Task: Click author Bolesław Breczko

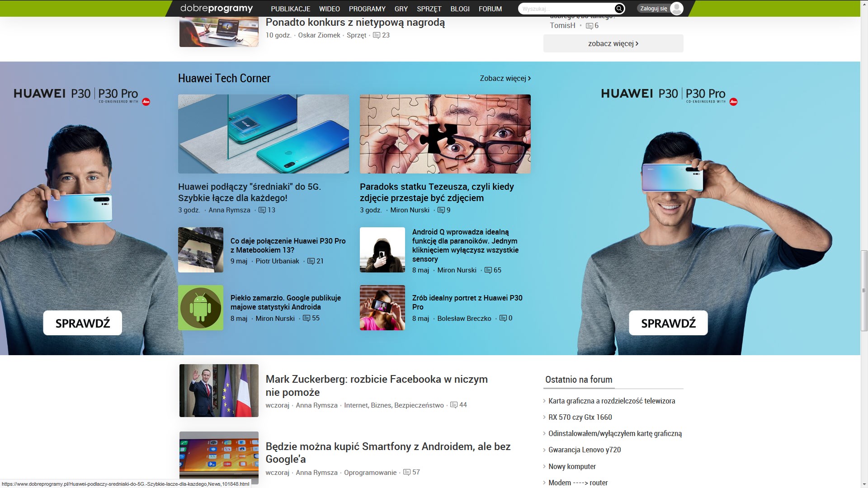Action: (x=464, y=318)
